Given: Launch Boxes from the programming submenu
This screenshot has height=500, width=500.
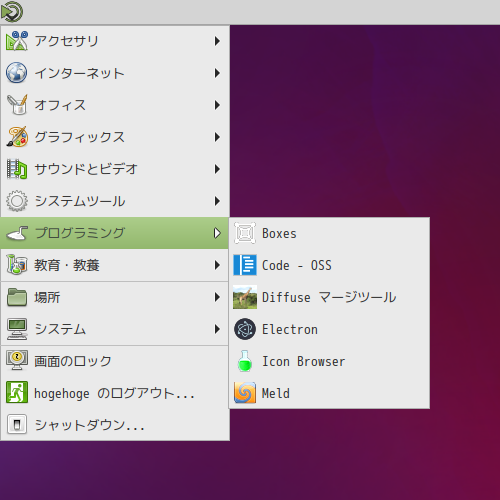Looking at the screenshot, I should coord(329,233).
